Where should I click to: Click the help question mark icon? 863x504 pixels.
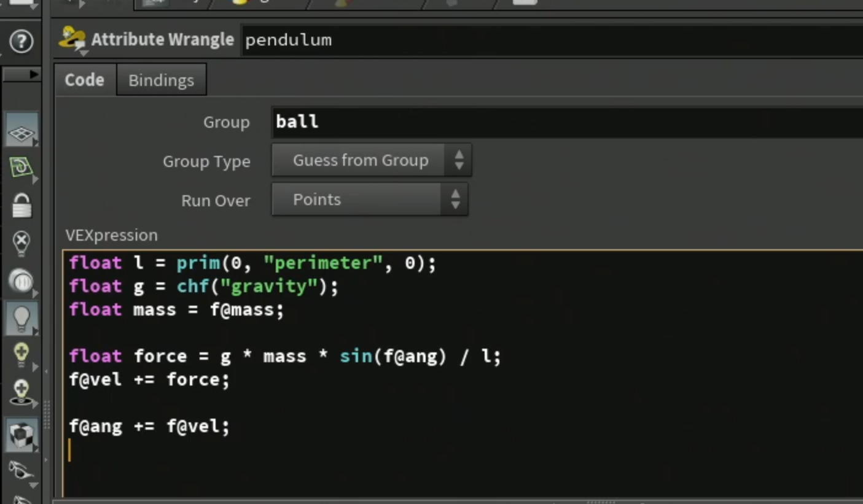pyautogui.click(x=21, y=42)
